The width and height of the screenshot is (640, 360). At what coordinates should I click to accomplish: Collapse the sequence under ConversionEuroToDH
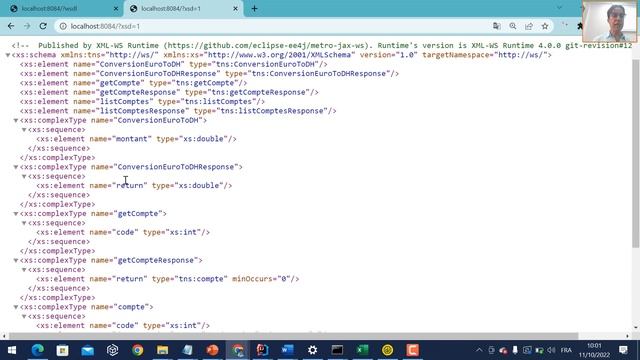pyautogui.click(x=24, y=130)
